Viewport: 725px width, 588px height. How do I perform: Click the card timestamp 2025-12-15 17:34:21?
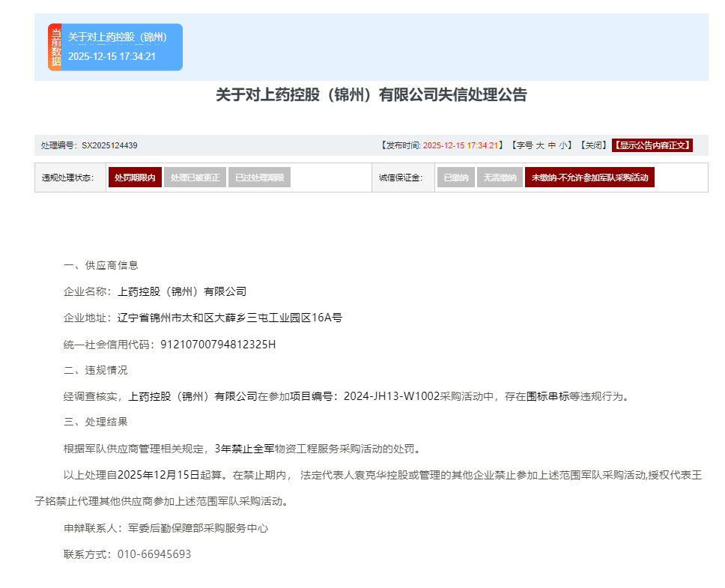pyautogui.click(x=112, y=56)
